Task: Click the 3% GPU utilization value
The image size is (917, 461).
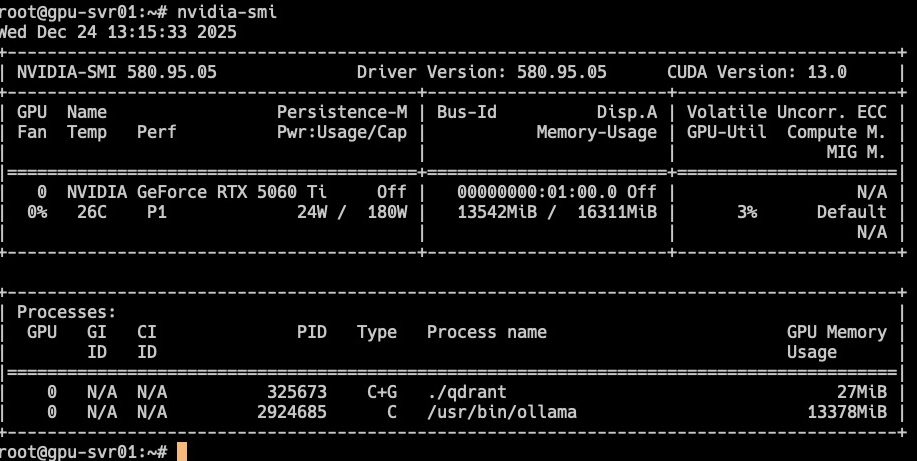Action: pyautogui.click(x=746, y=212)
